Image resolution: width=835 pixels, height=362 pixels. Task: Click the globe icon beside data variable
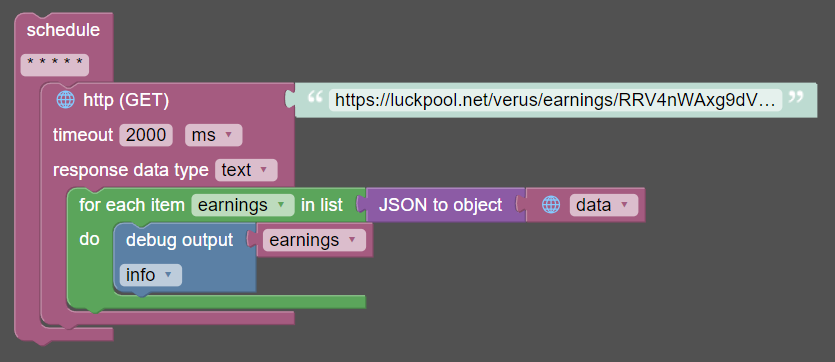551,205
